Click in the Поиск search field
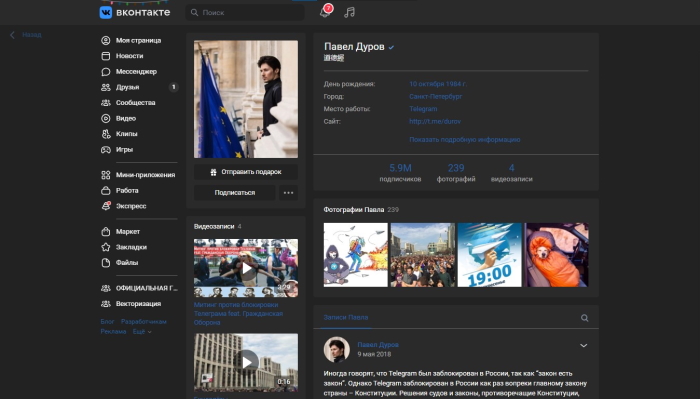The height and width of the screenshot is (399, 700). click(245, 12)
